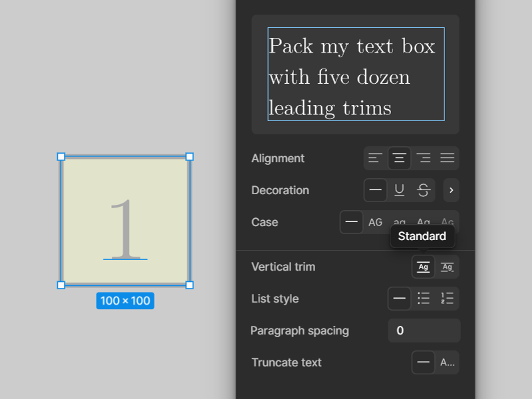This screenshot has width=532, height=399.
Task: Select justified text alignment
Action: pyautogui.click(x=447, y=158)
